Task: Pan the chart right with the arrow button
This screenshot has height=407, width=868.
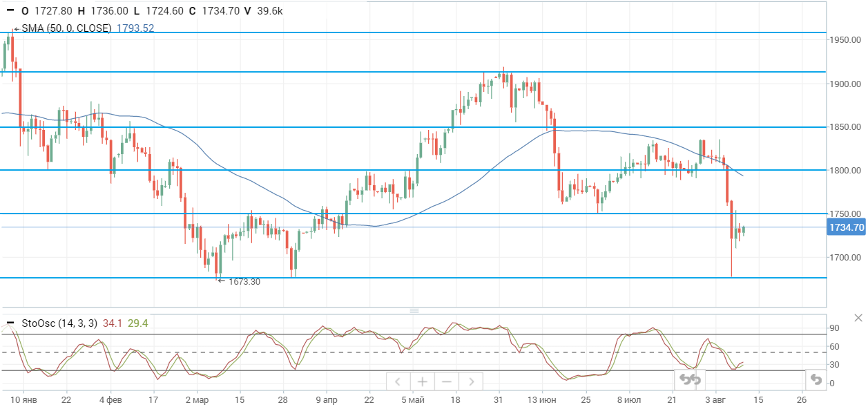Action: (470, 381)
